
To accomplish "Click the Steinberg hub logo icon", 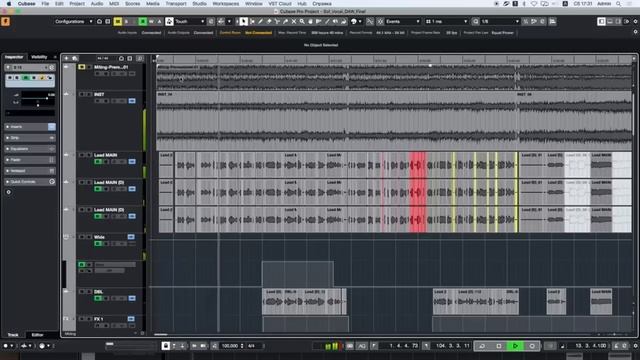I will [6, 22].
